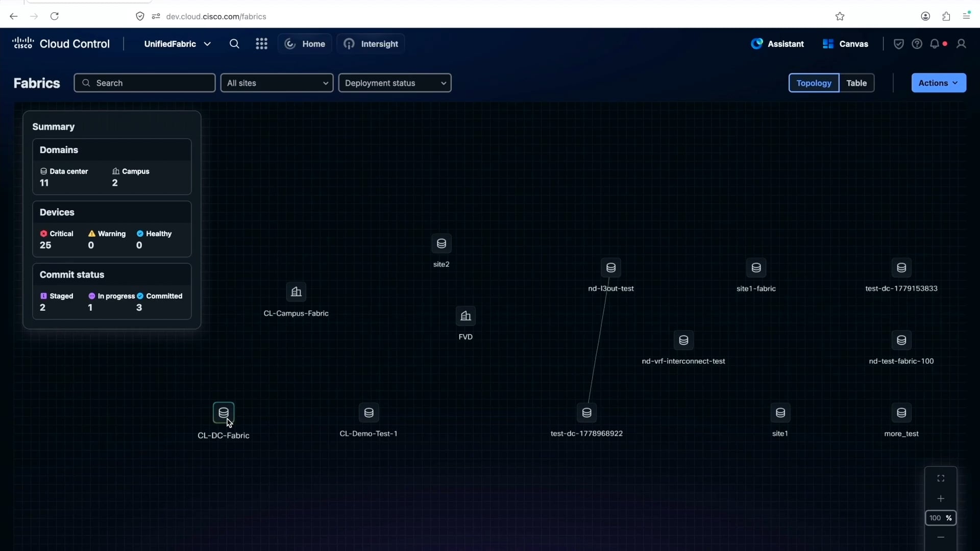
Task: Focus the Fabrics search field
Action: point(144,83)
